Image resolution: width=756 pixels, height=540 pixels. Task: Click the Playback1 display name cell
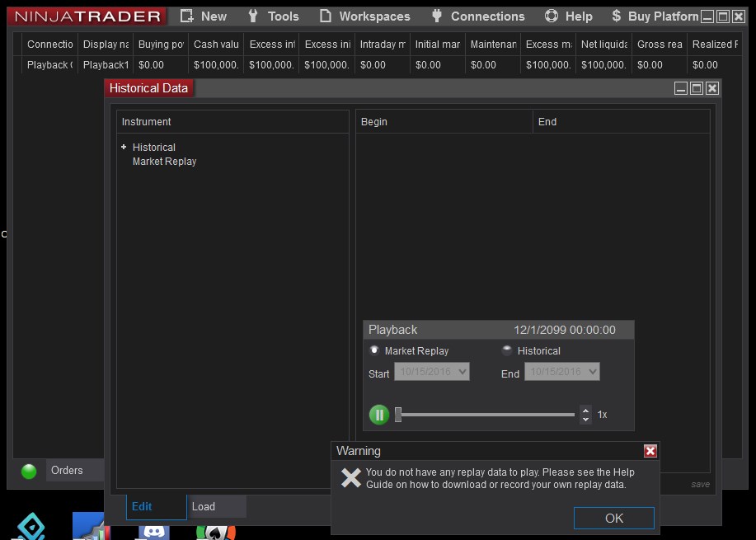[105, 64]
